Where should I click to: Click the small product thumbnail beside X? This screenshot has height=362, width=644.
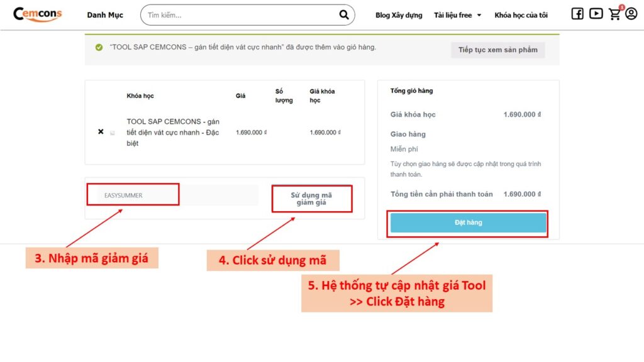point(113,133)
